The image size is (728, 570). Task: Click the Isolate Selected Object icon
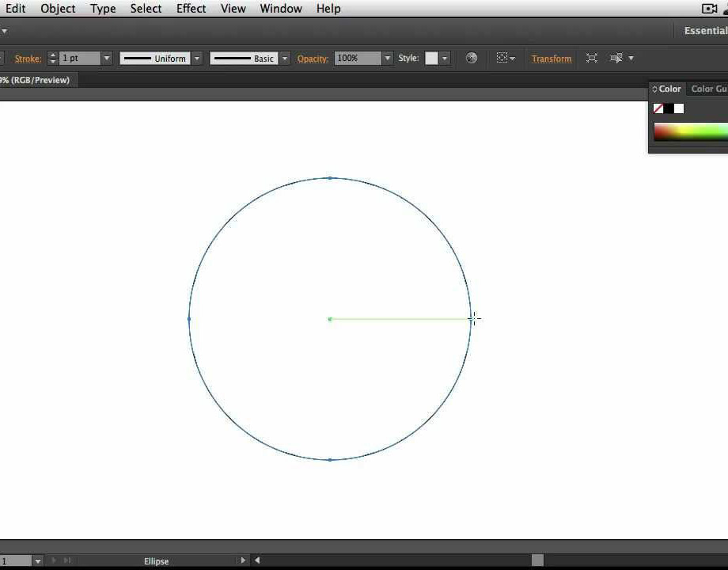592,58
